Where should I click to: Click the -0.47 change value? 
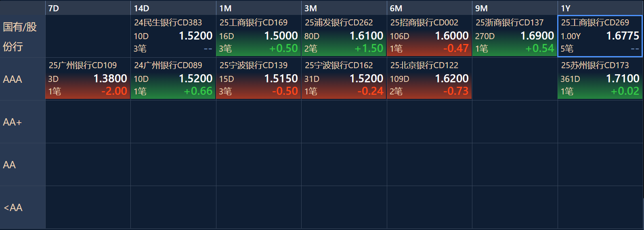(x=456, y=48)
